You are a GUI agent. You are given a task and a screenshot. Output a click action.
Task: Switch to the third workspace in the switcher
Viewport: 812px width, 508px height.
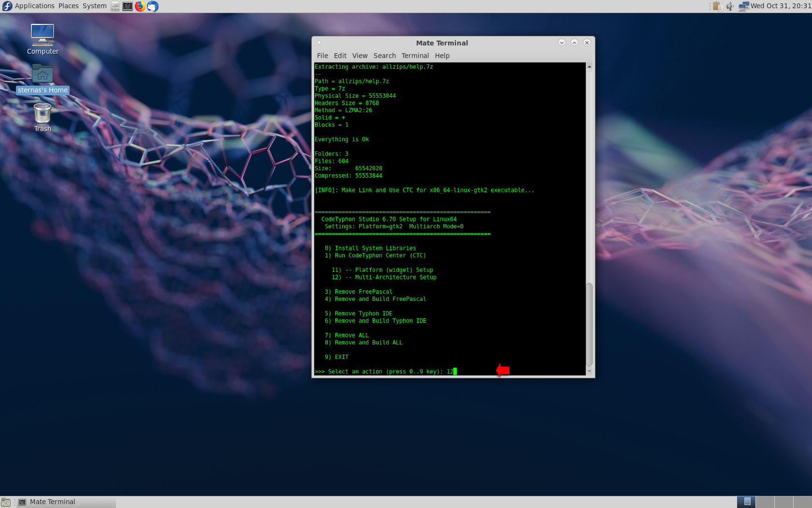coord(784,502)
